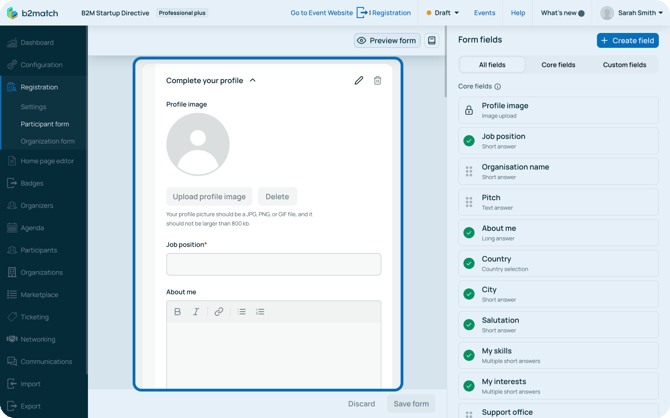The height and width of the screenshot is (418, 670).
Task: Open the Sarah Smith user menu
Action: [634, 13]
